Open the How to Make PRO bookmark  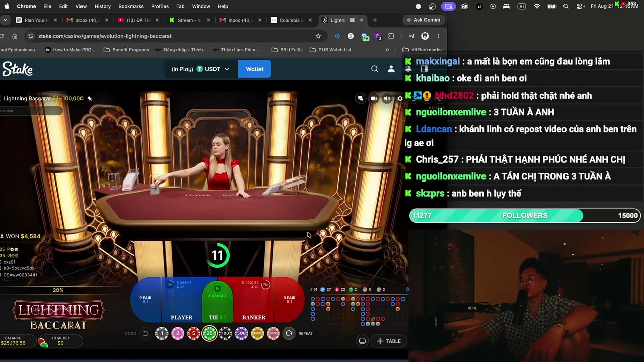click(69, 50)
